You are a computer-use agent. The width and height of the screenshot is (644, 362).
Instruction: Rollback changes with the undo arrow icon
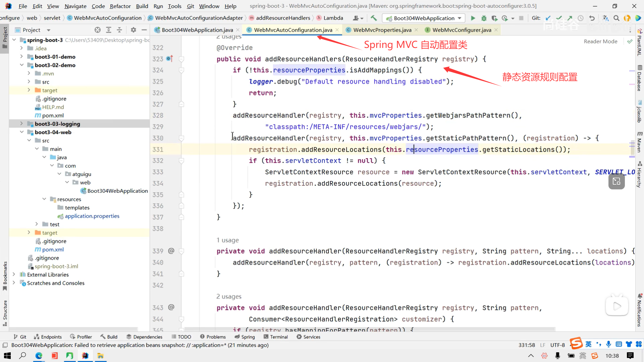592,18
